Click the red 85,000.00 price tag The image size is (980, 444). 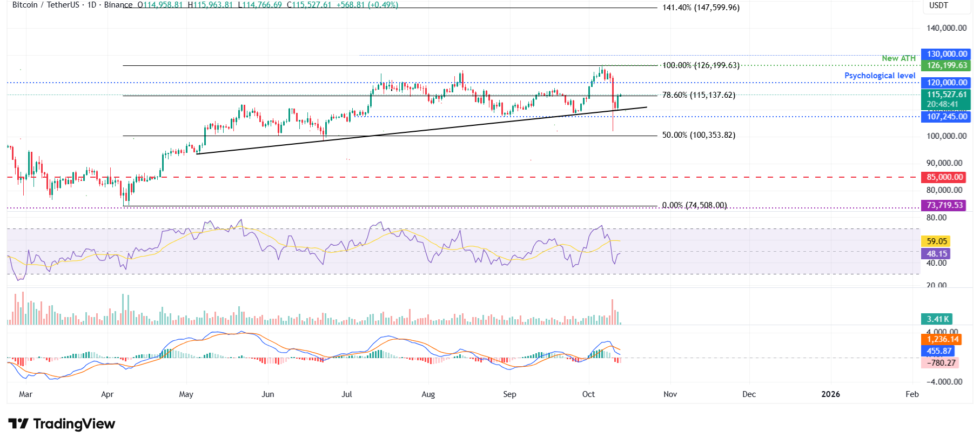click(944, 177)
